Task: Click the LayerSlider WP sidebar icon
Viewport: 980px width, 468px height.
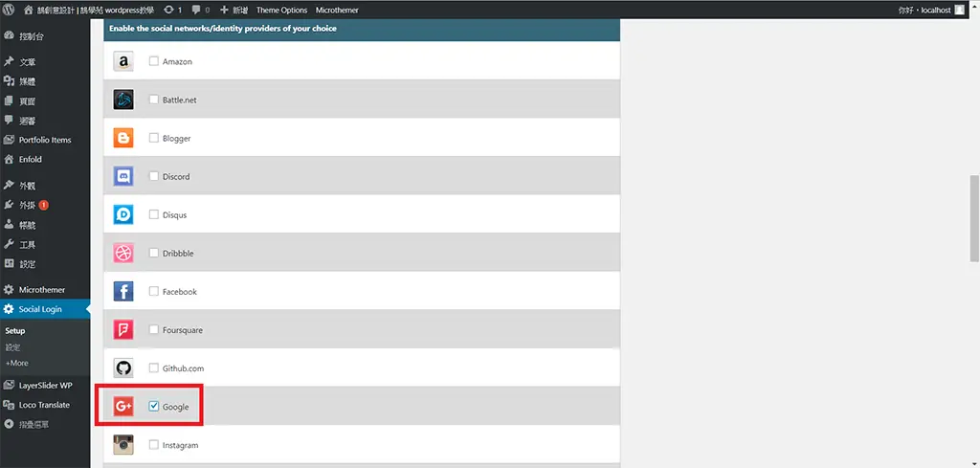Action: pos(9,385)
